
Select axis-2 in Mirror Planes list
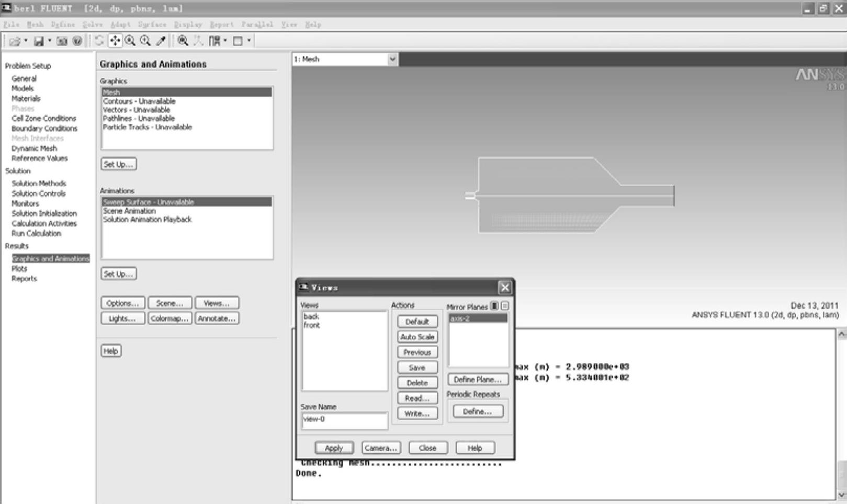click(x=477, y=318)
